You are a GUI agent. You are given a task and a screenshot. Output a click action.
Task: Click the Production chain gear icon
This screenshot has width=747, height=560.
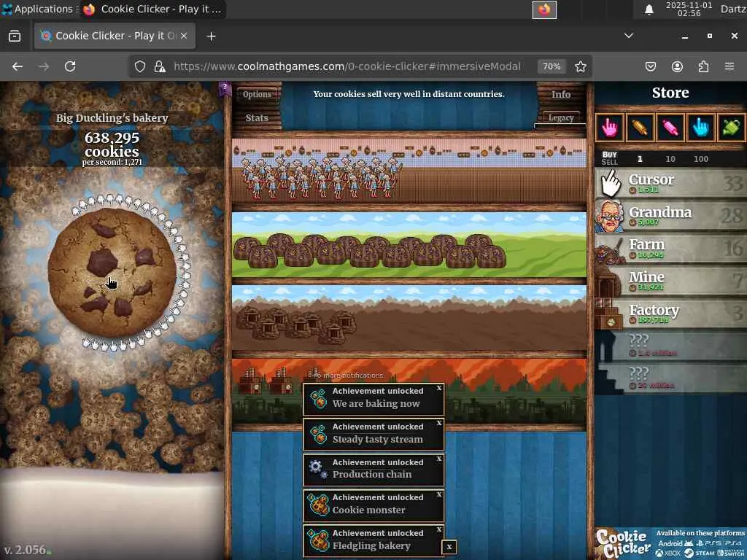[x=318, y=470]
